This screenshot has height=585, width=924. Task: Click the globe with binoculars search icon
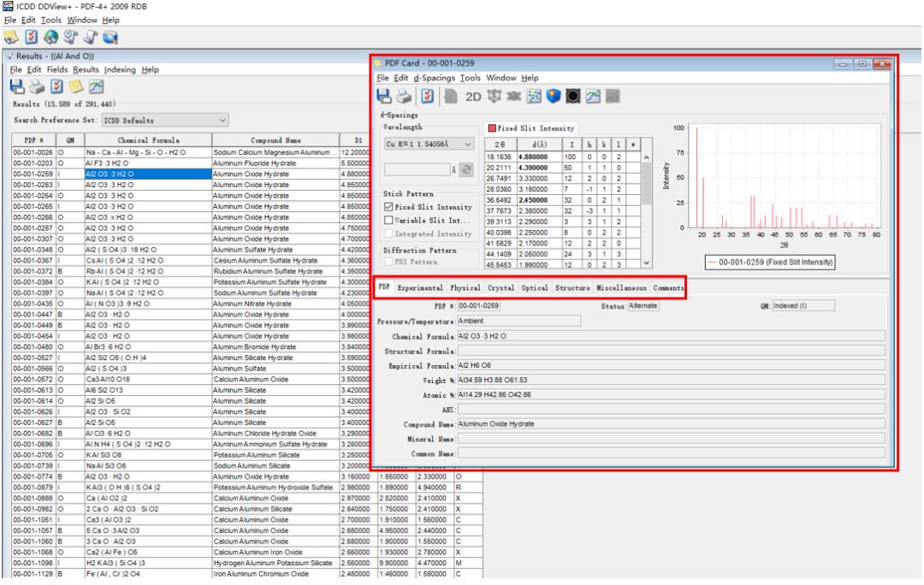click(x=51, y=38)
